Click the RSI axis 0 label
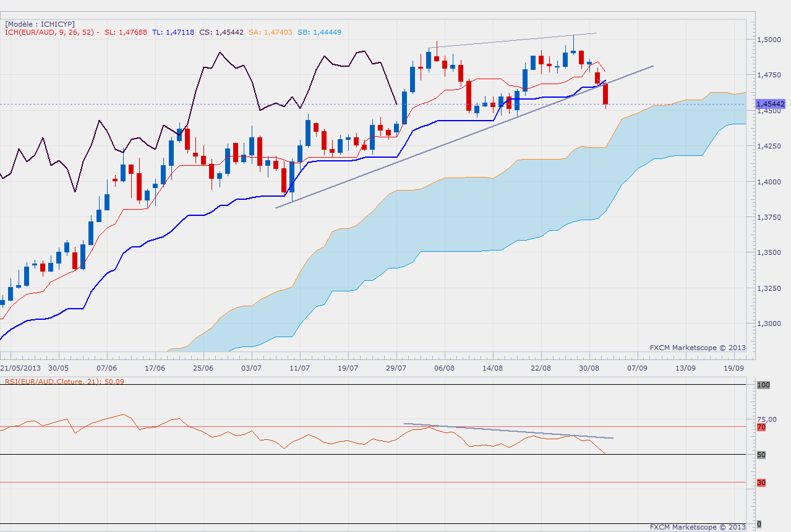 759,525
